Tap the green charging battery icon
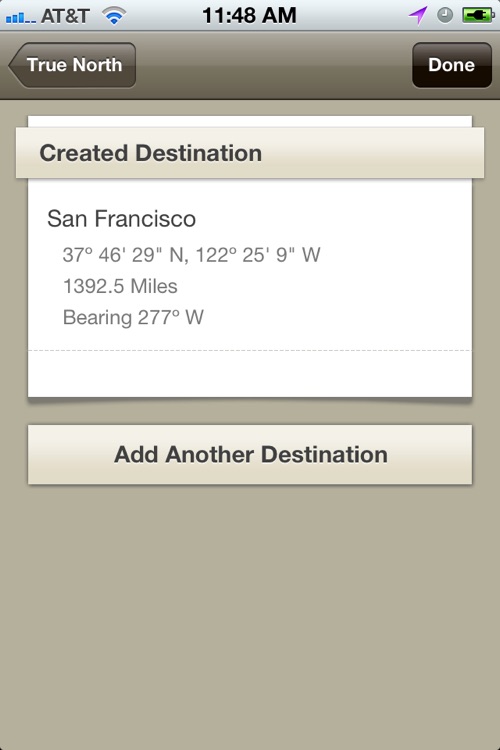The width and height of the screenshot is (500, 750). coord(478,15)
